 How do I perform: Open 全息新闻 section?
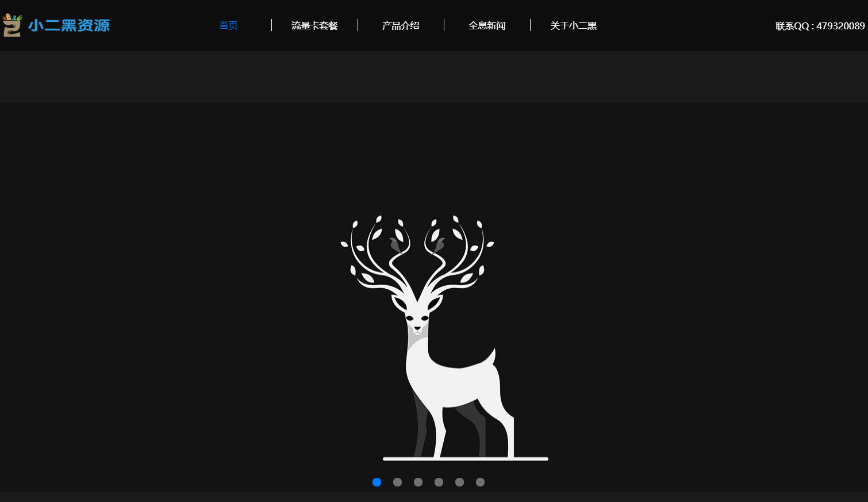(487, 25)
